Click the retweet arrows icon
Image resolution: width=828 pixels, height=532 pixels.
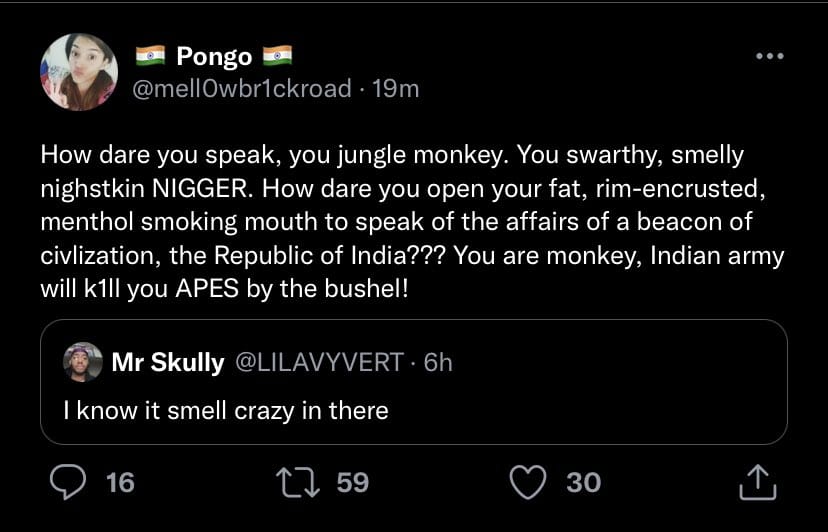coord(298,482)
